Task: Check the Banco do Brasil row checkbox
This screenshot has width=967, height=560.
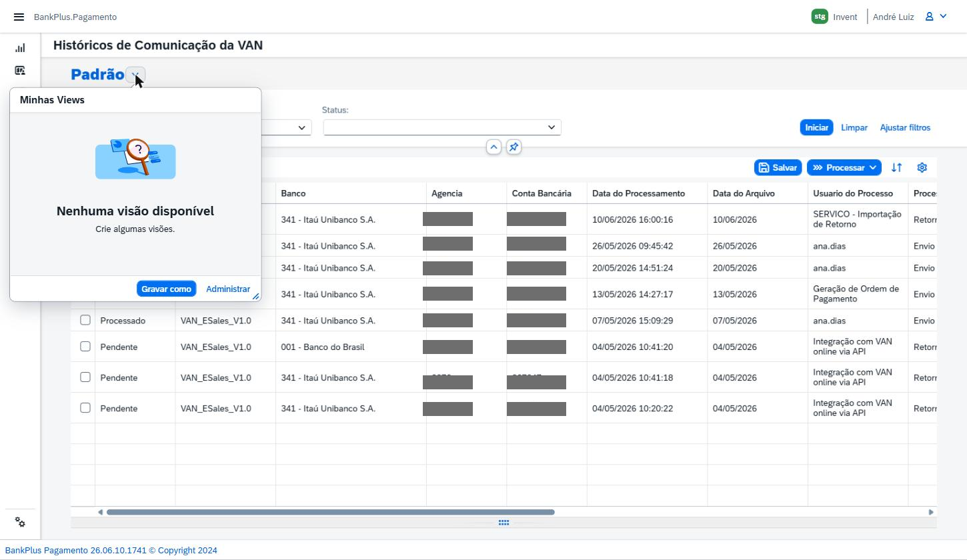Action: coord(85,346)
